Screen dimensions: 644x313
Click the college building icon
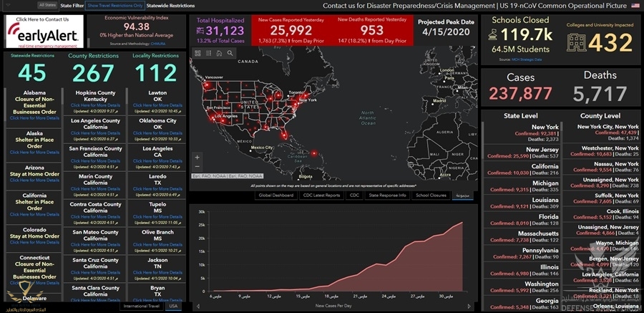[576, 42]
